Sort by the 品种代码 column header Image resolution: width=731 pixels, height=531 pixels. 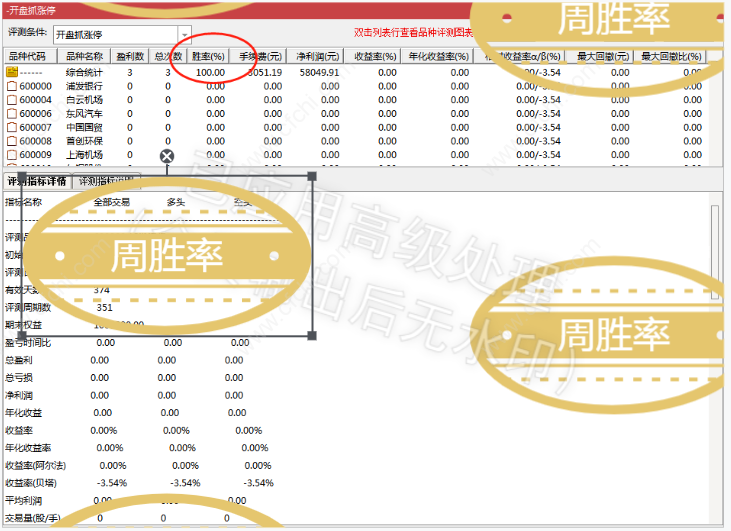pos(30,56)
